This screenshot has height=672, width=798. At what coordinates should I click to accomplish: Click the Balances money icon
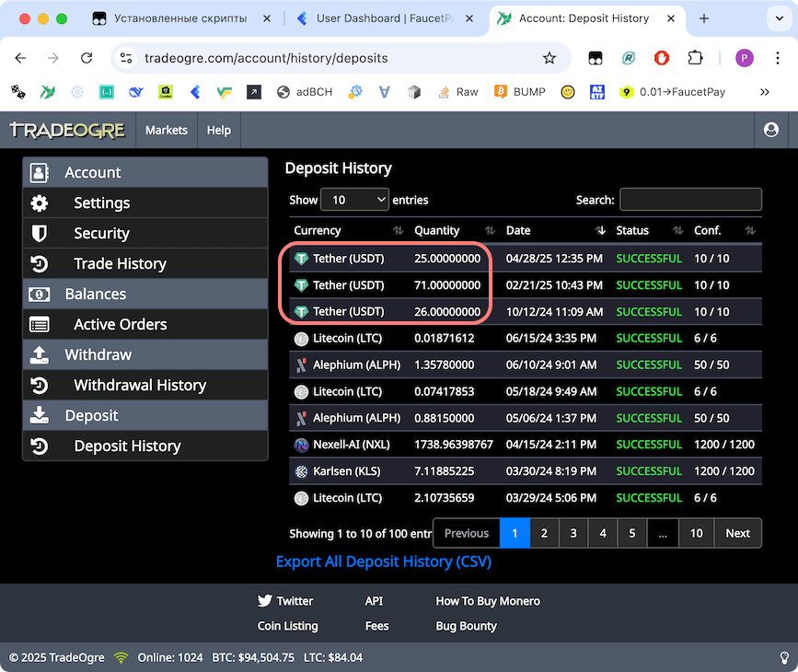pyautogui.click(x=40, y=295)
